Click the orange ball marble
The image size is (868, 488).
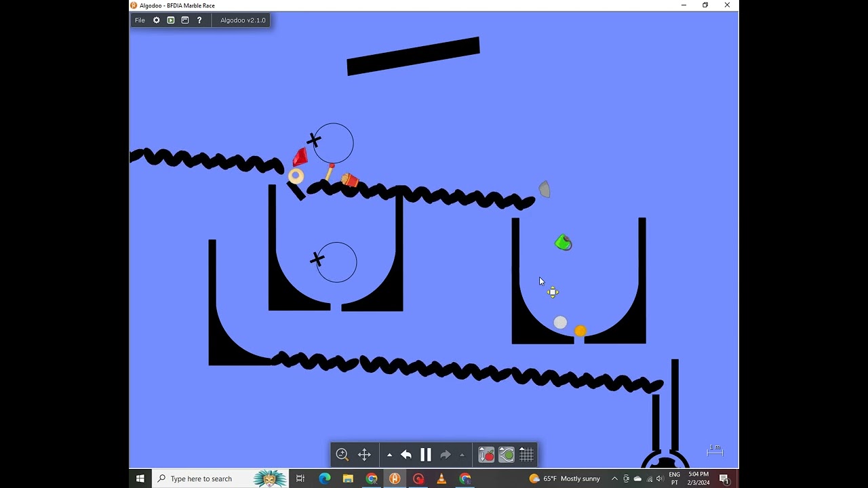coord(580,331)
